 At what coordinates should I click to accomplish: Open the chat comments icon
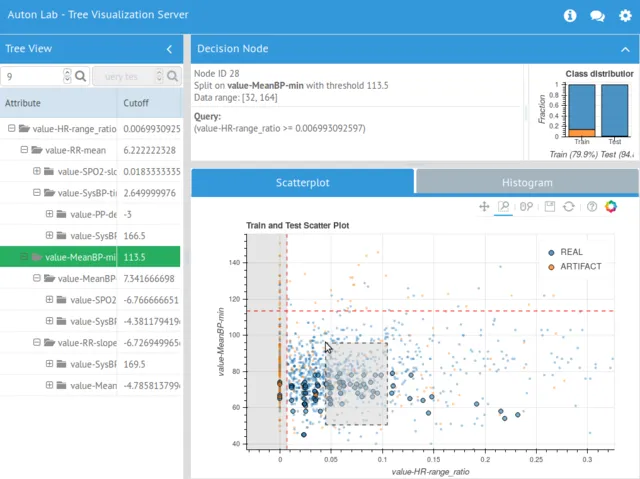(x=597, y=16)
